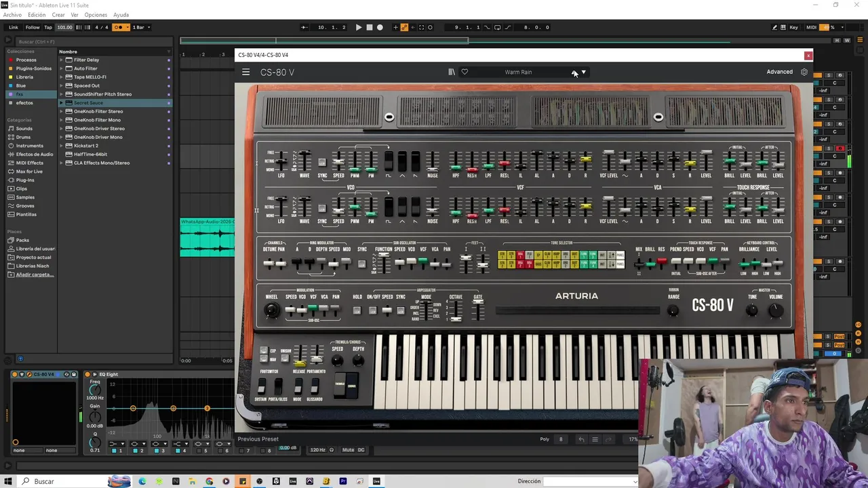Open the Efectos de Audio category

34,155
